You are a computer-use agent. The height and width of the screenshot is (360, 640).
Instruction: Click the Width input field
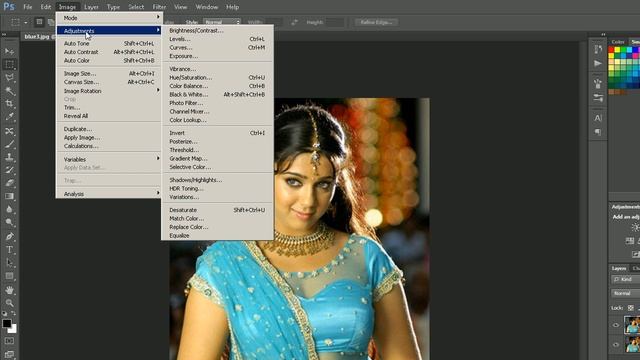pyautogui.click(x=273, y=22)
